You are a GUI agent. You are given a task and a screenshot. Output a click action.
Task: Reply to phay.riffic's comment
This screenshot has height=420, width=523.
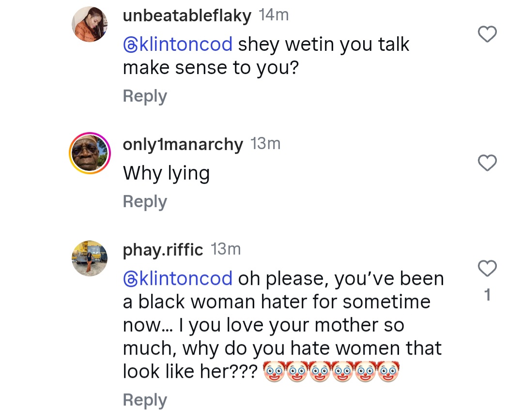click(144, 400)
